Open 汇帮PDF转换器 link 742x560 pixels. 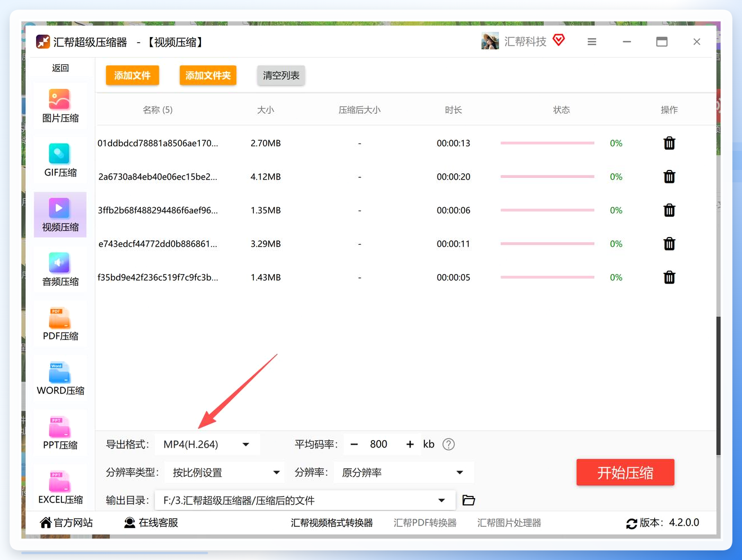pos(425,523)
